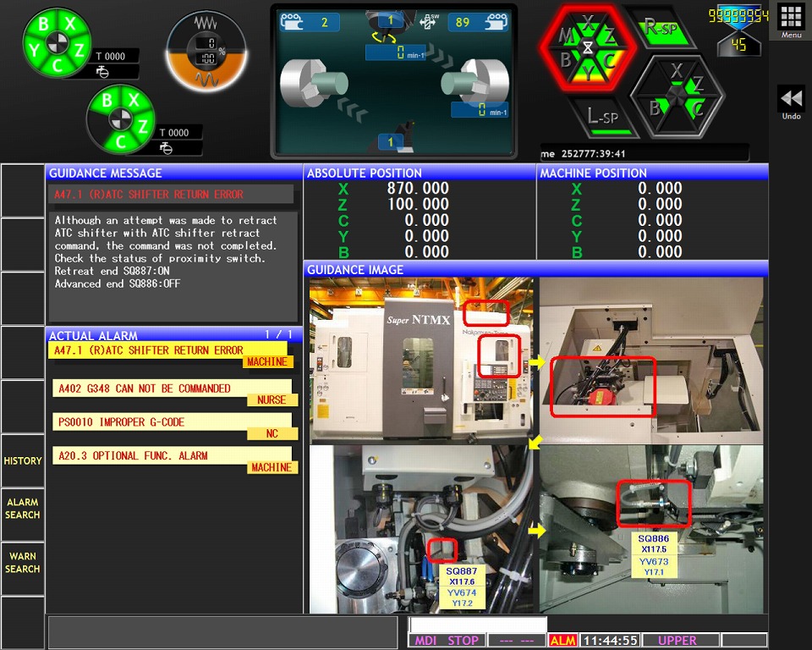Click the lower turret X Z B C hexagon
The height and width of the screenshot is (650, 812).
pyautogui.click(x=677, y=94)
